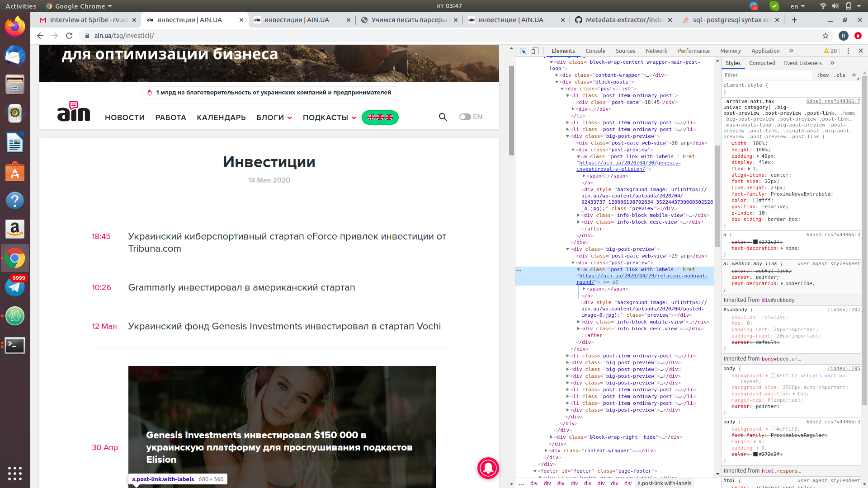Toggle the EN language switch
The height and width of the screenshot is (488, 868).
[x=465, y=117]
